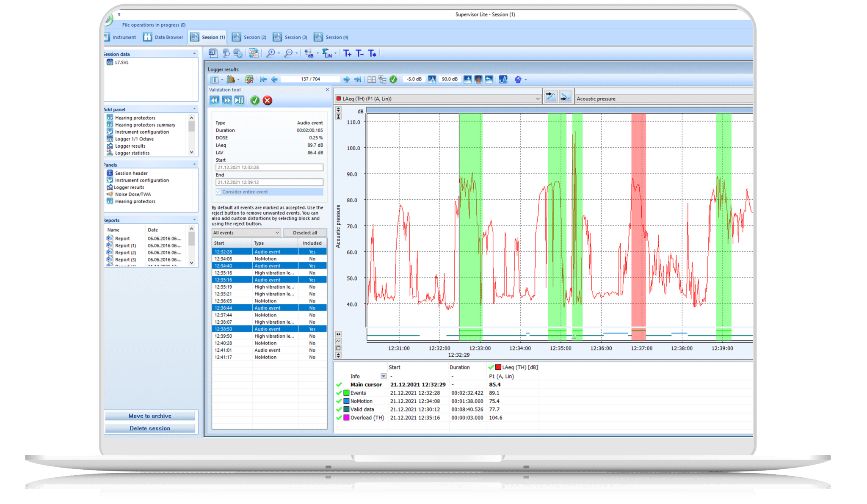
Task: Reject event with red cross in Validation tool
Action: tap(267, 101)
